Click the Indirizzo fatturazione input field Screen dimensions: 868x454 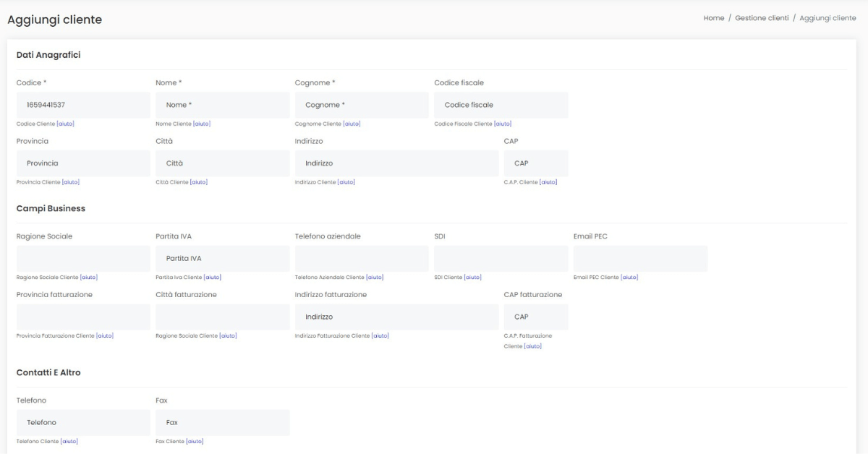point(397,317)
